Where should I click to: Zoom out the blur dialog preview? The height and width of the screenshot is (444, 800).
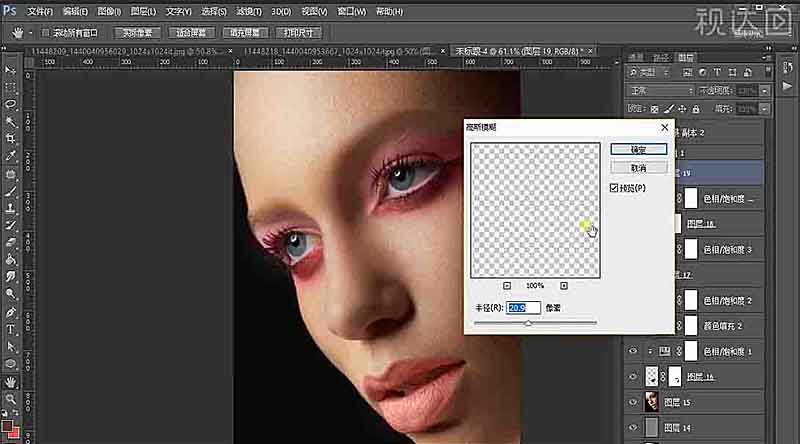(x=507, y=286)
